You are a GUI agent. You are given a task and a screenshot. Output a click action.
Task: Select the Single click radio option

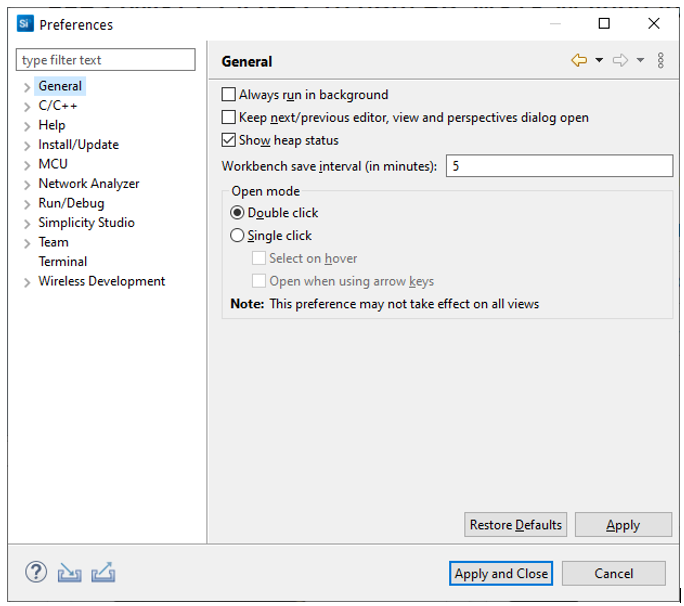237,236
